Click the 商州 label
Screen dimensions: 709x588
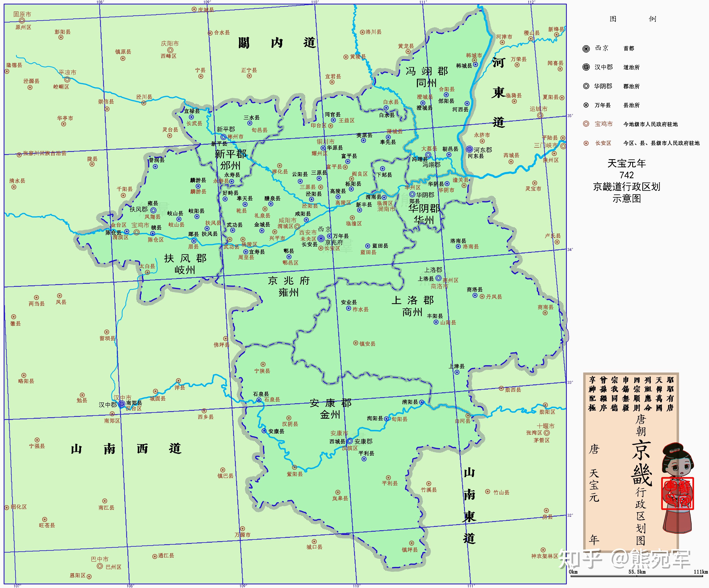pos(412,312)
